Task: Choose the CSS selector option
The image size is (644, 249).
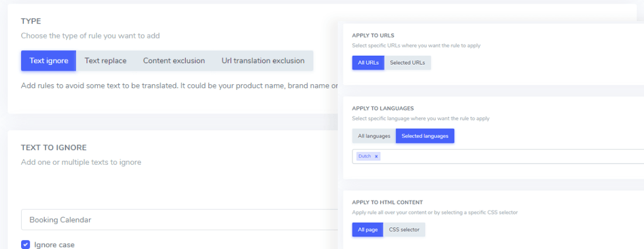Action: pos(404,230)
